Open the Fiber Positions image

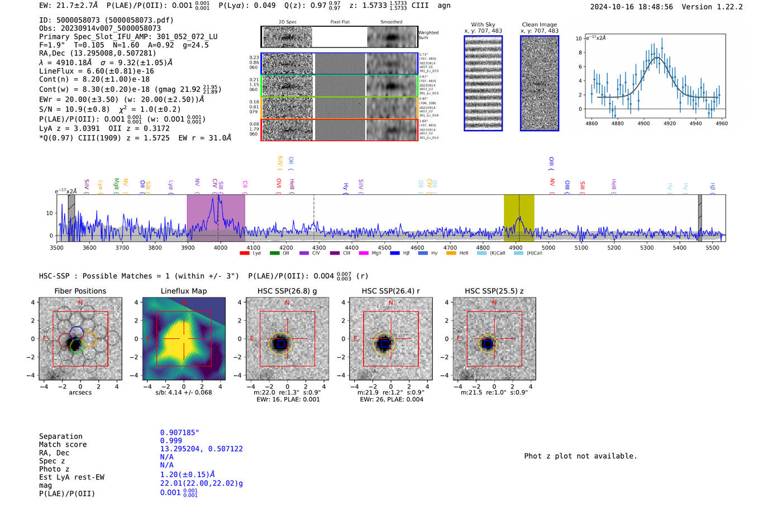[x=80, y=339]
